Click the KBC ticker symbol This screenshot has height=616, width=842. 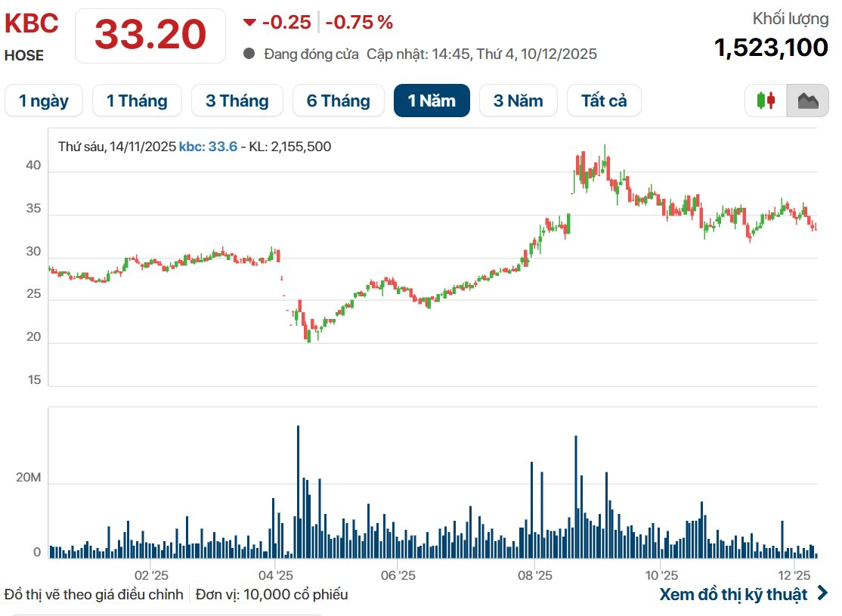click(x=32, y=23)
